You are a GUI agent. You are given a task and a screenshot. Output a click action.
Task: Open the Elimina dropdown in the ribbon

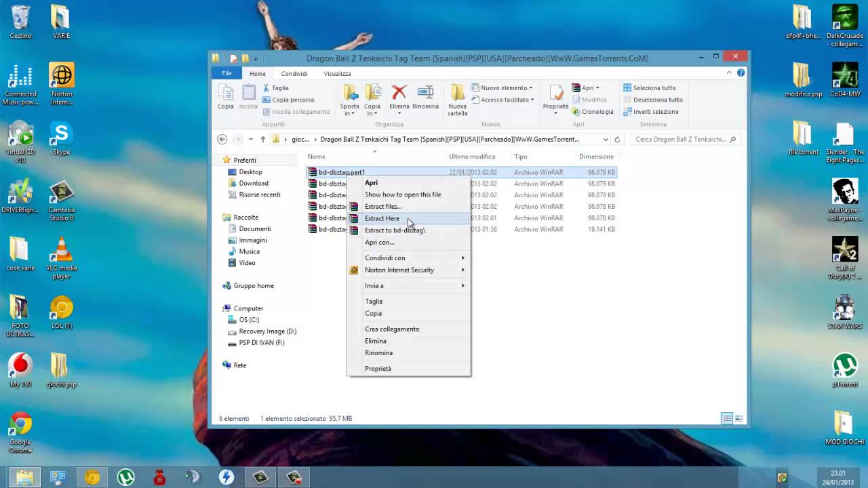pos(399,113)
